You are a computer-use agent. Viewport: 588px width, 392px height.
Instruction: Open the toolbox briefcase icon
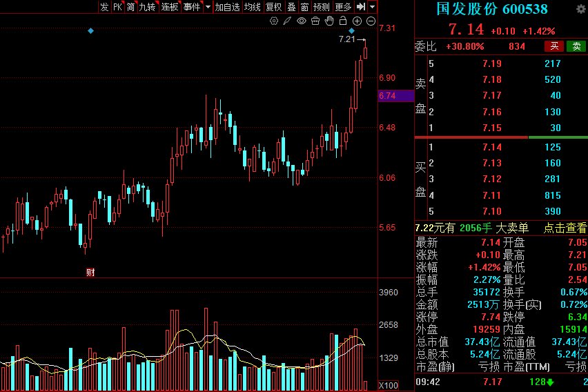315,21
